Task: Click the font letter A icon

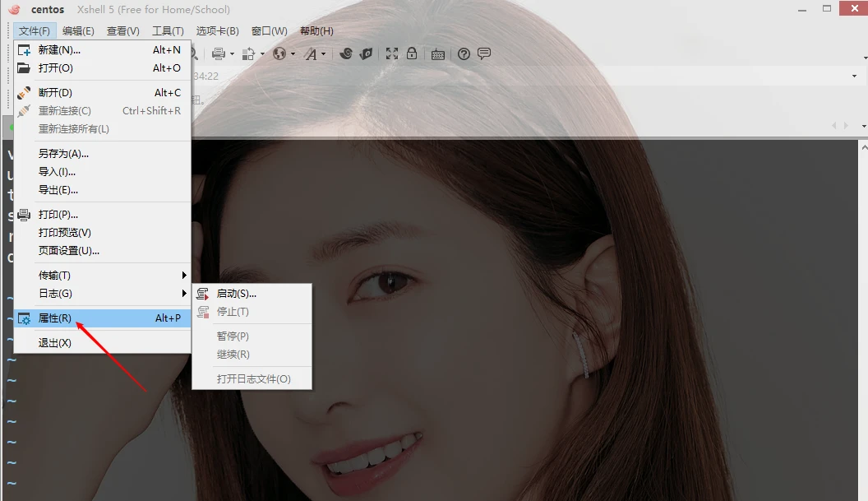Action: pyautogui.click(x=311, y=53)
